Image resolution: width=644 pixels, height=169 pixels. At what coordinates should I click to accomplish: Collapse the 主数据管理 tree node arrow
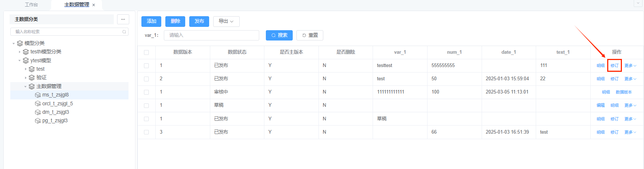pos(25,87)
